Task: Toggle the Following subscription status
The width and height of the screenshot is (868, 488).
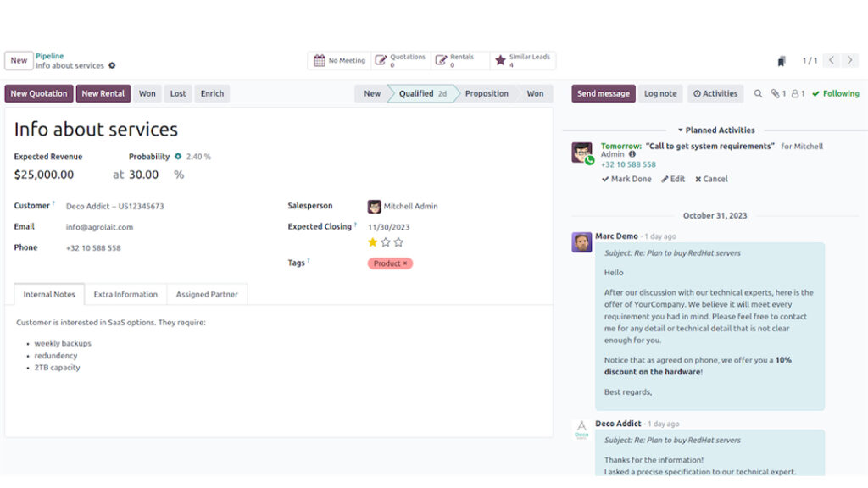Action: [x=835, y=94]
